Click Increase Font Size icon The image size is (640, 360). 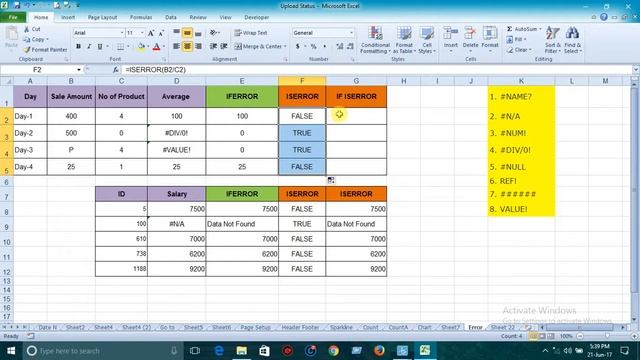[x=151, y=33]
